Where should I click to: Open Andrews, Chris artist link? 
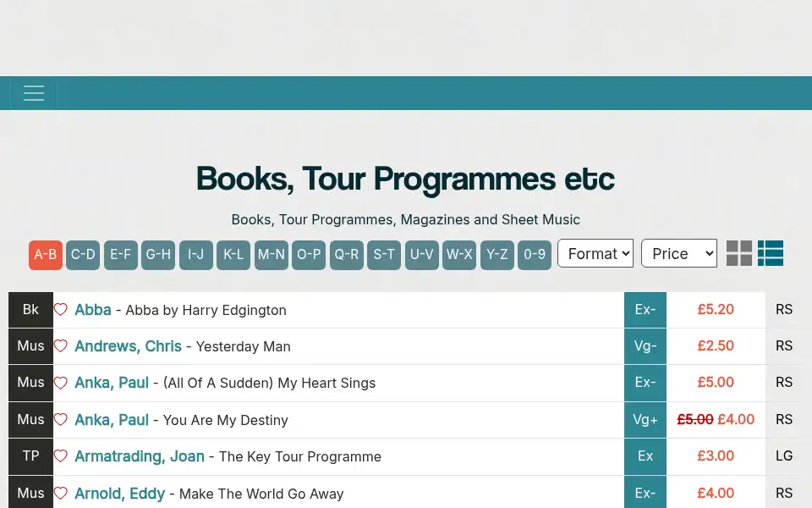pyautogui.click(x=128, y=345)
